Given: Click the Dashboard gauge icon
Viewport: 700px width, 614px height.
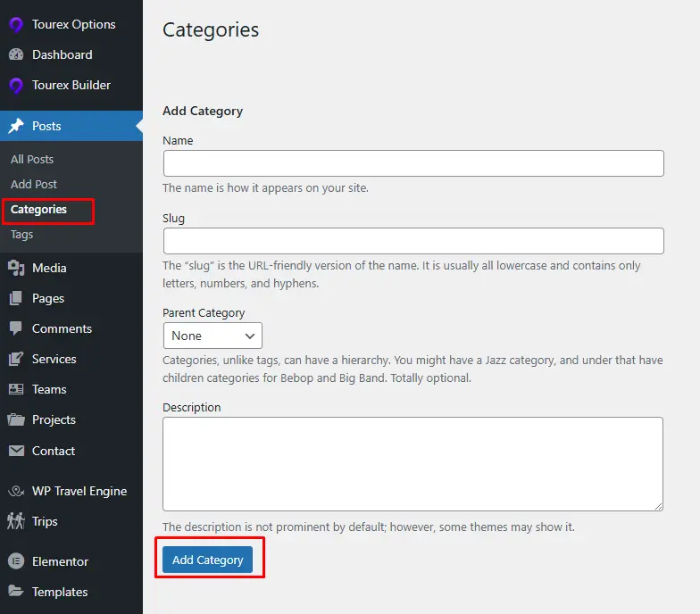Looking at the screenshot, I should tap(16, 54).
